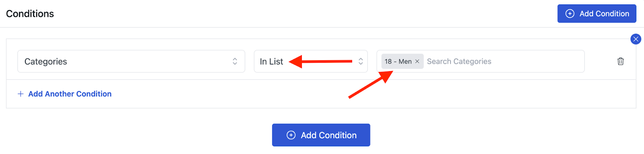Click the "Categories" label text in the selector
Screen dimensions: 644x154
coord(45,62)
